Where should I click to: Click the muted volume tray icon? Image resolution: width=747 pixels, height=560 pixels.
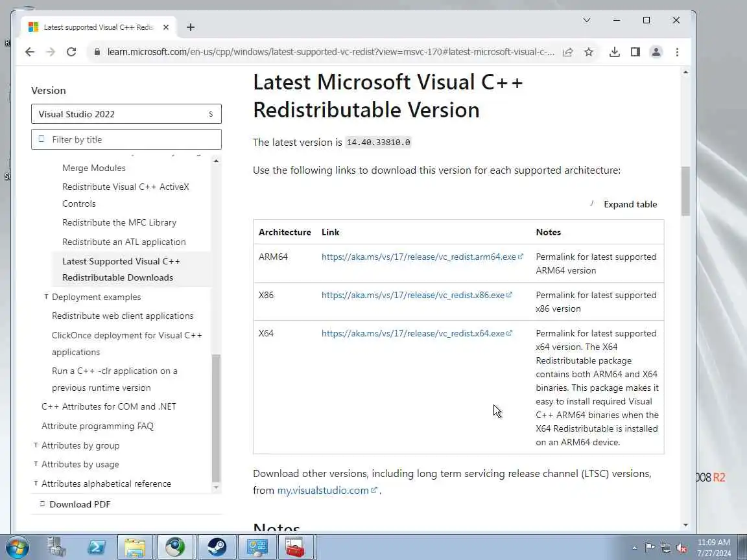(x=682, y=548)
